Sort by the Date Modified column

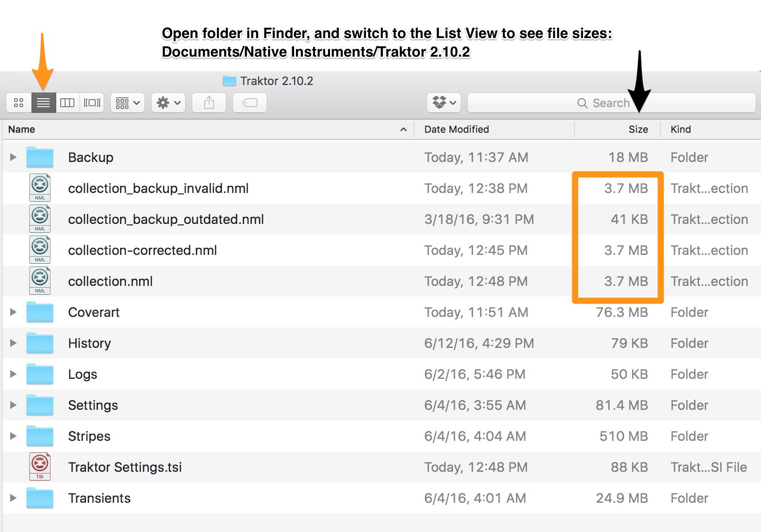(494, 129)
